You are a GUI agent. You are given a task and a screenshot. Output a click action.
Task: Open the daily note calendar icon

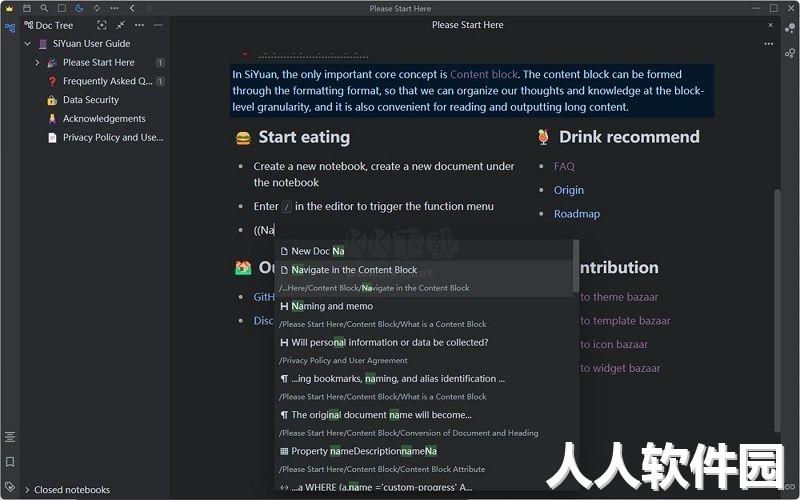pos(27,8)
